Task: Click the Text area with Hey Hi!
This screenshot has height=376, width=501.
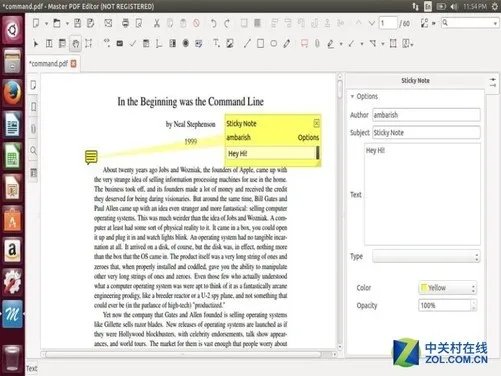Action: coord(422,194)
